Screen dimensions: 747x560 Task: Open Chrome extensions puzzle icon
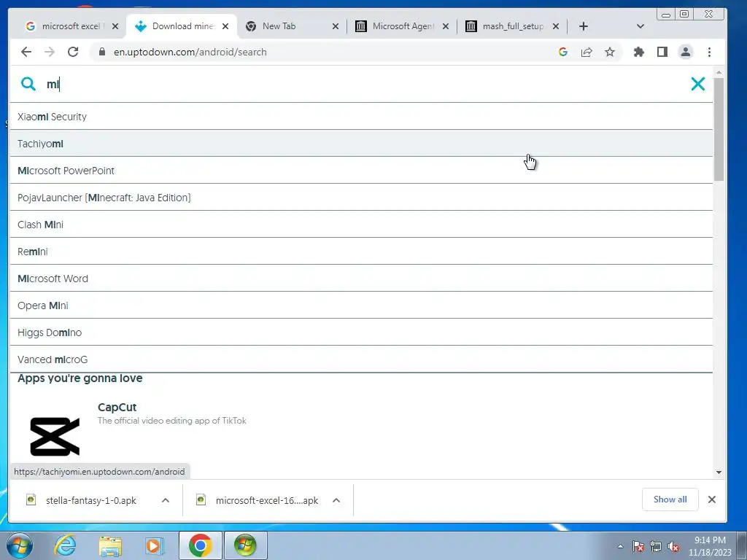coord(639,52)
